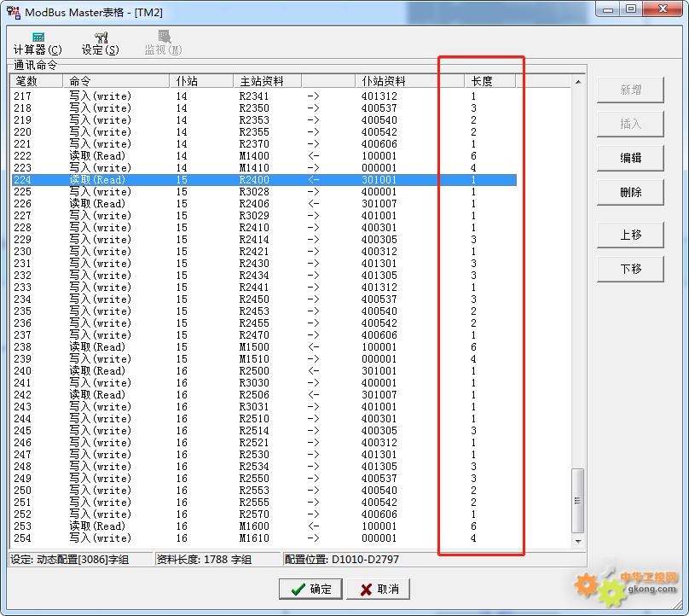
Task: Select row 234 with R2450
Action: pyautogui.click(x=263, y=299)
